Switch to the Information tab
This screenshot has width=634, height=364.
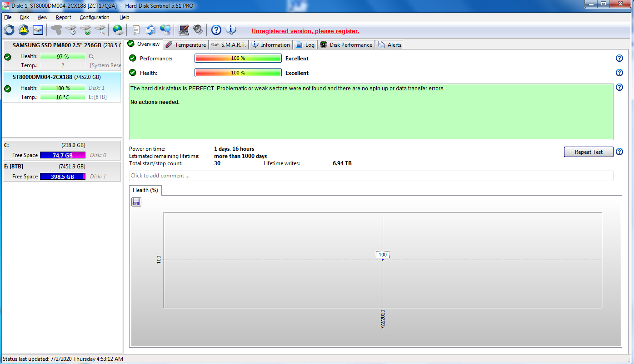(x=271, y=44)
